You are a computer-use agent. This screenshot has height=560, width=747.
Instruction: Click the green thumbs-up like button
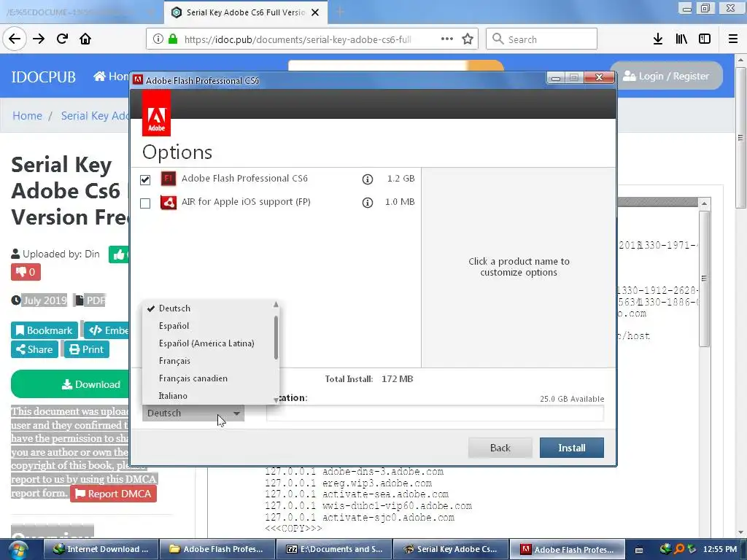pos(119,254)
